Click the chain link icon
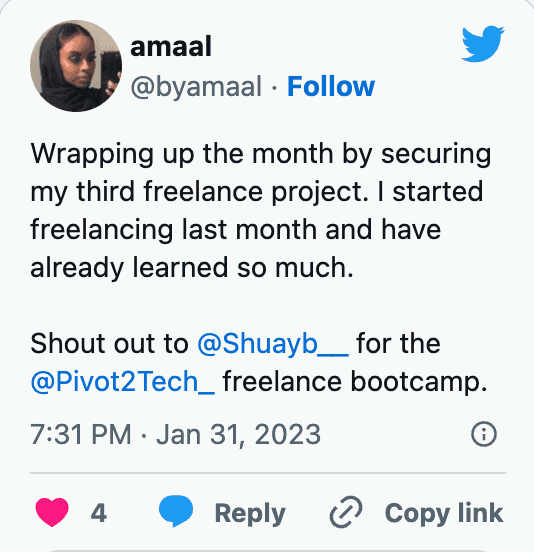This screenshot has height=552, width=534. pyautogui.click(x=346, y=512)
